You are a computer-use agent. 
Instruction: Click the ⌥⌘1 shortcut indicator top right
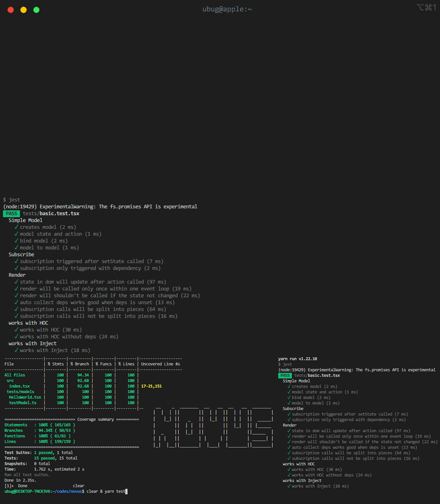click(426, 7)
